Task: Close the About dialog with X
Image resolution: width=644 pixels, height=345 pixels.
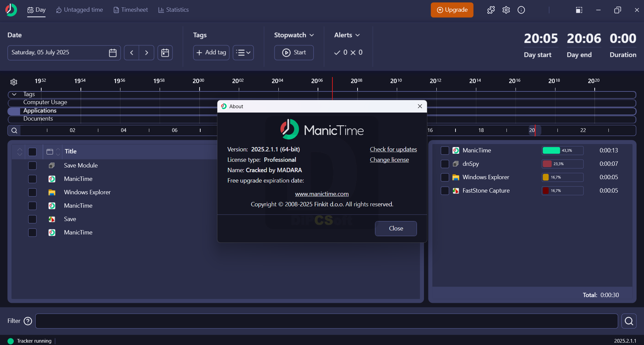Action: coord(420,106)
